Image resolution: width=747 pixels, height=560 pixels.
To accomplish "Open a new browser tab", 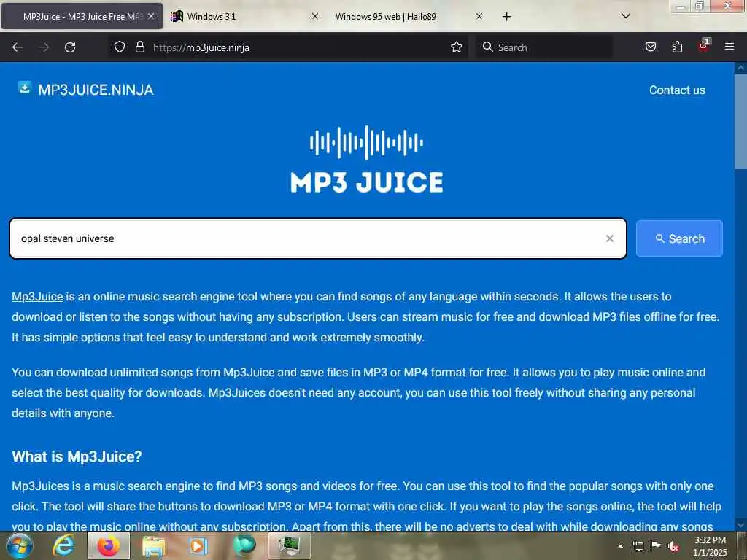I will click(x=506, y=17).
